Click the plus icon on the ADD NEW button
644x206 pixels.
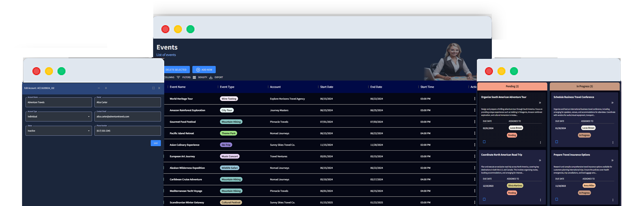[198, 70]
